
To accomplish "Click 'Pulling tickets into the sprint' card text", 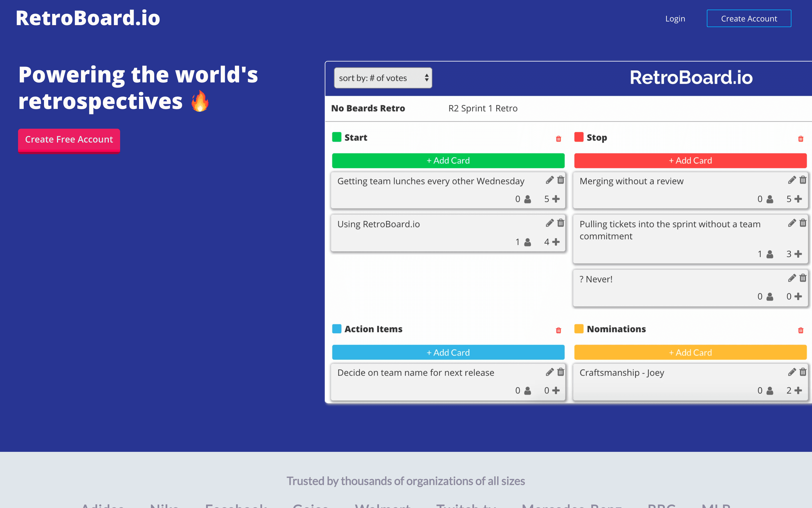I will pyautogui.click(x=670, y=230).
